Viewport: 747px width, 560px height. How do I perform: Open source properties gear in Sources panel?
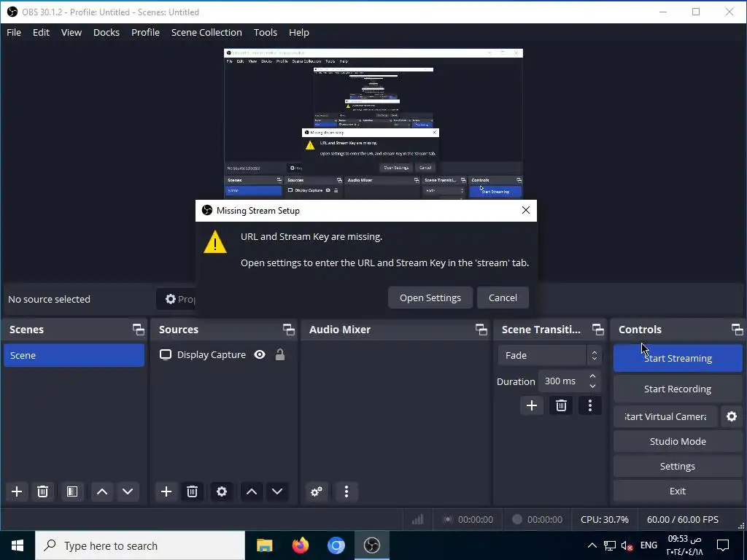(222, 491)
